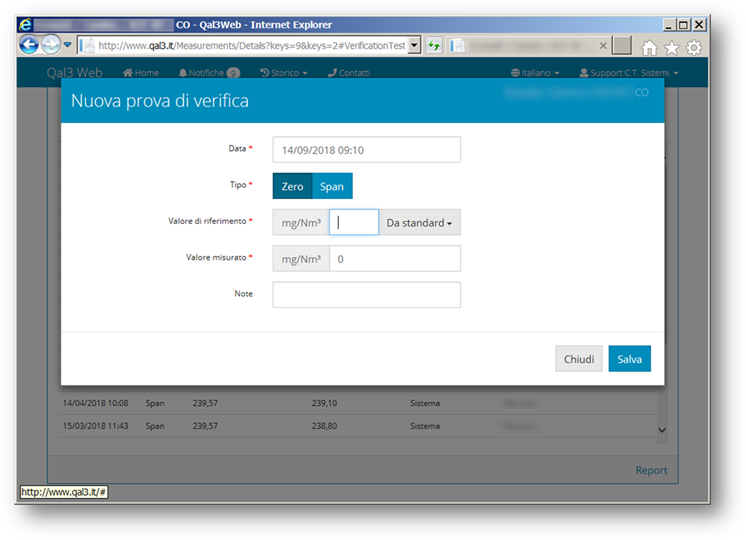This screenshot has width=746, height=540.
Task: Select the Zero test type
Action: pos(292,186)
